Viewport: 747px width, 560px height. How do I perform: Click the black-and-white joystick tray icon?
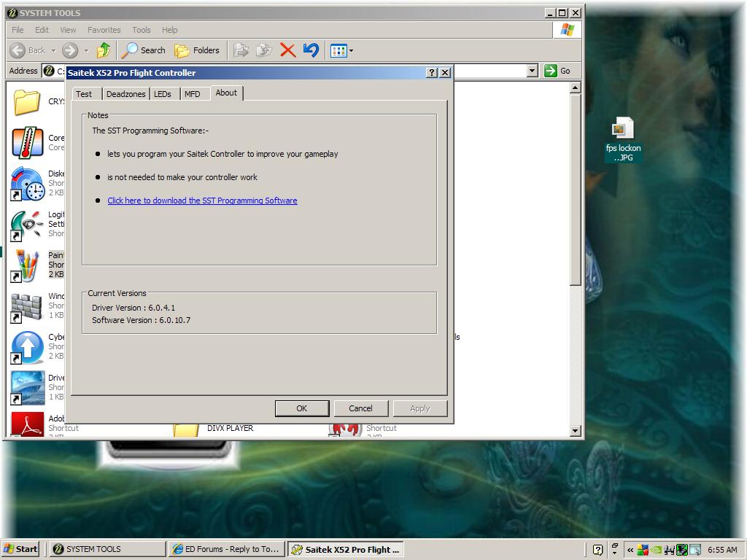click(669, 550)
